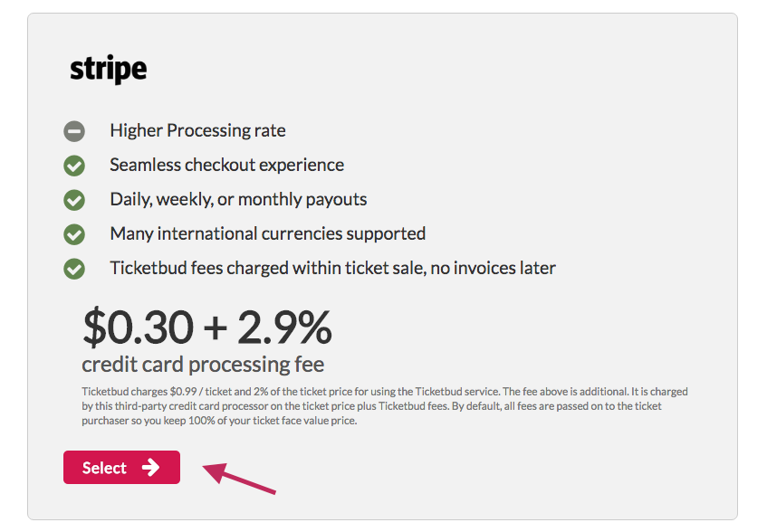Click the gray minus icon beside Higher Processing rate
The height and width of the screenshot is (532, 767).
pyautogui.click(x=74, y=131)
